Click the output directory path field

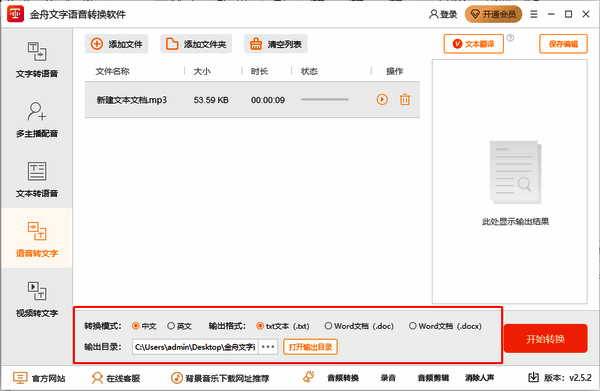(195, 347)
